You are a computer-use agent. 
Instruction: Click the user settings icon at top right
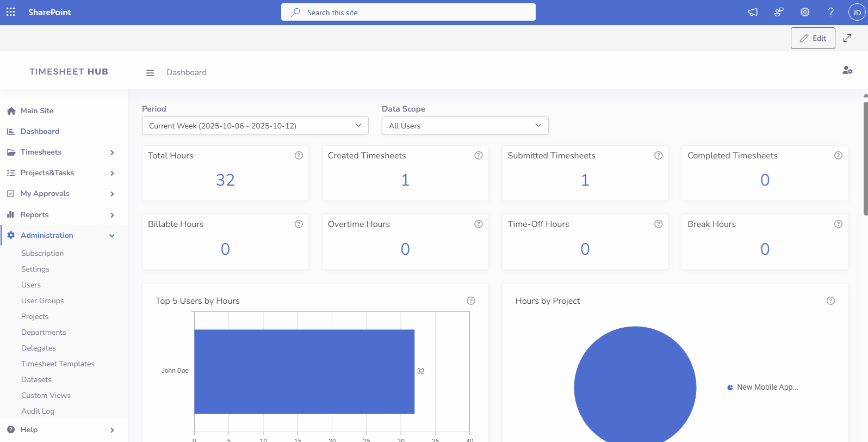coord(847,70)
